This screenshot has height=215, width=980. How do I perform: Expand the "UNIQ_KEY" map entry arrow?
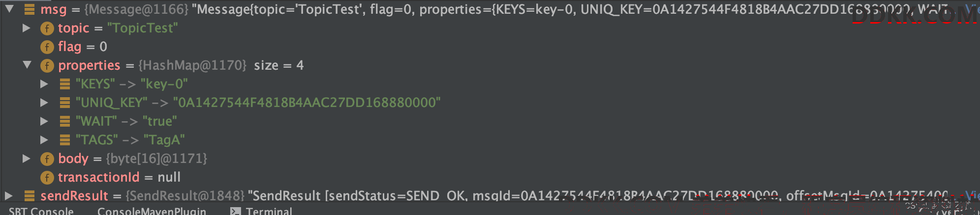(x=44, y=103)
